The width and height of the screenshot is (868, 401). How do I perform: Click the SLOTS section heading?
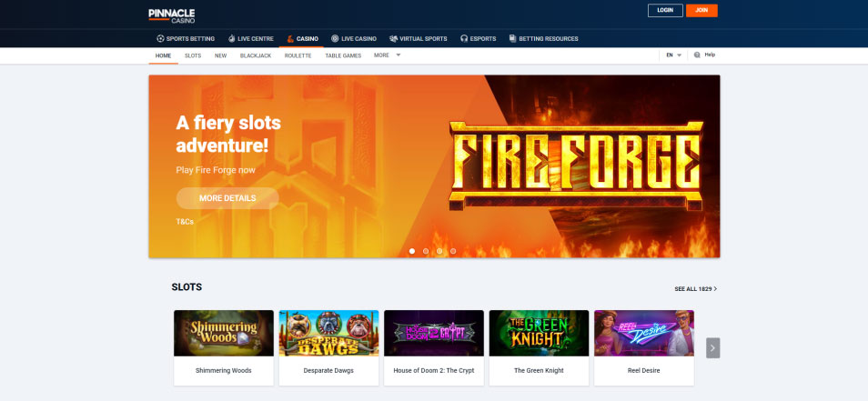click(187, 287)
